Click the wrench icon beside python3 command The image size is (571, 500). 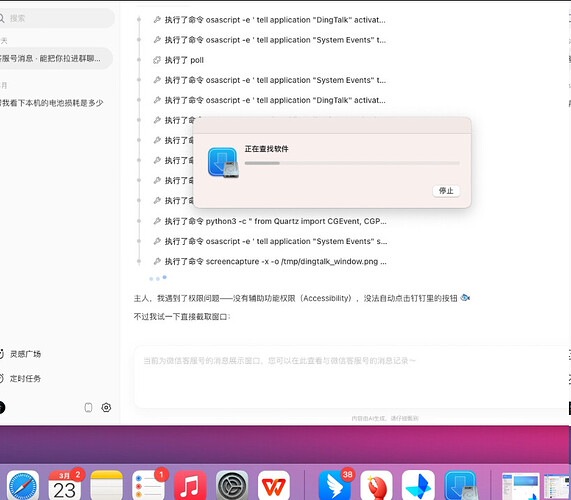click(x=157, y=221)
